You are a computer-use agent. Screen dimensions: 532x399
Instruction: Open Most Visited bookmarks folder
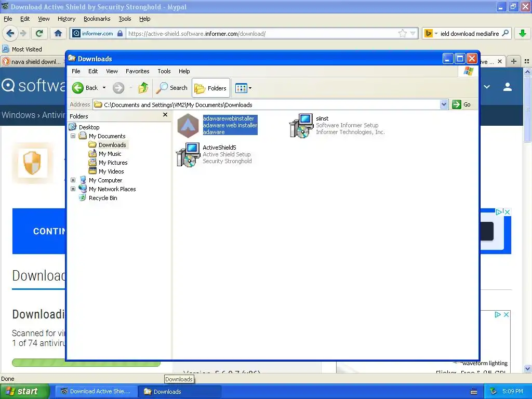coord(22,49)
